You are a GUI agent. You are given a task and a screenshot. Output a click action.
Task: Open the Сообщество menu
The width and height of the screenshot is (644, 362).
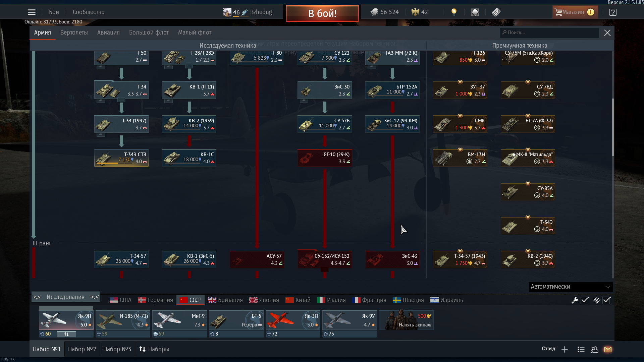(x=89, y=12)
